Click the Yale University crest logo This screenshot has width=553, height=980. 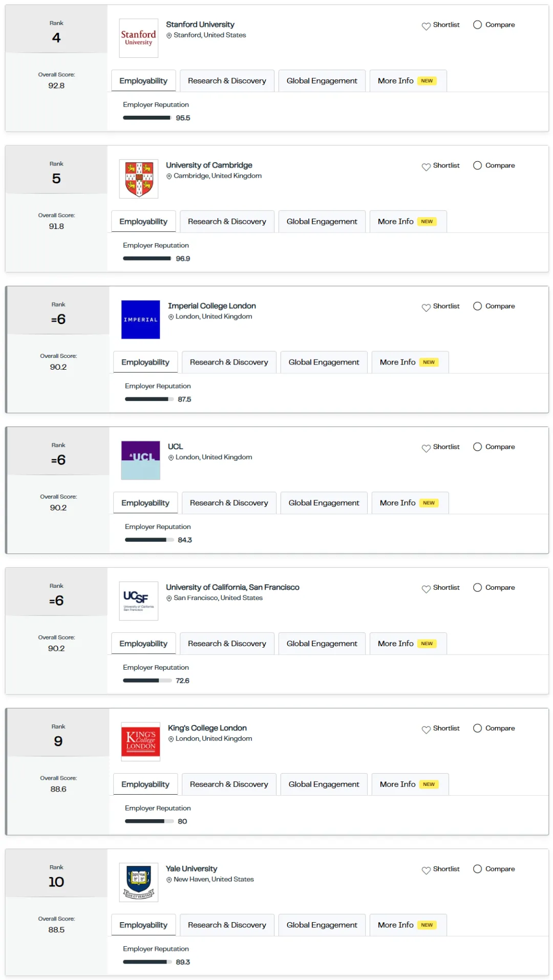click(138, 882)
